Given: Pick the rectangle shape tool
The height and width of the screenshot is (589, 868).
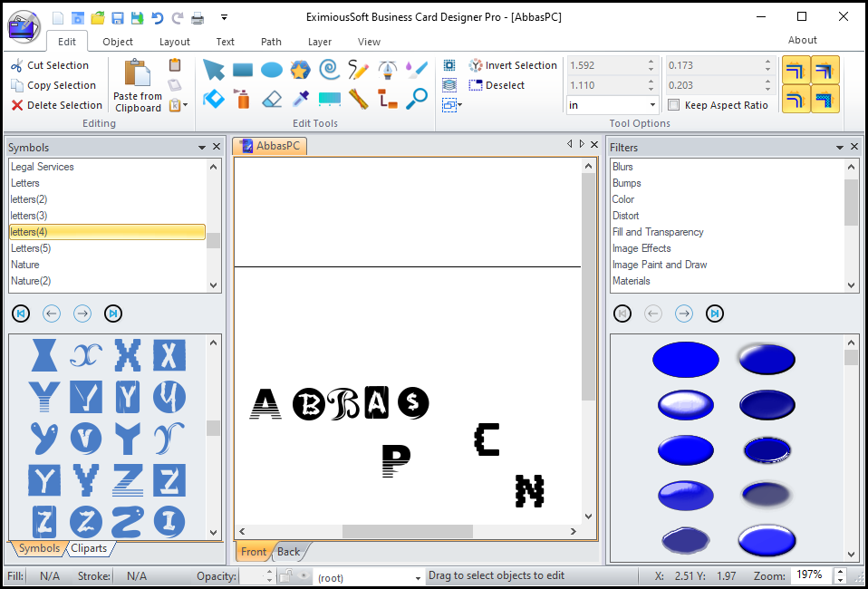Looking at the screenshot, I should 243,70.
